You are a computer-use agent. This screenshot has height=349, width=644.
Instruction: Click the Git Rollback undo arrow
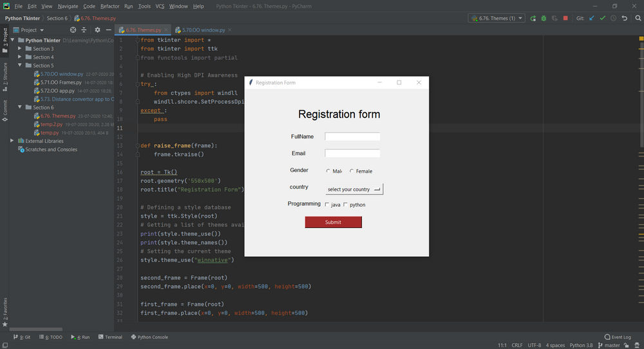[x=624, y=18]
